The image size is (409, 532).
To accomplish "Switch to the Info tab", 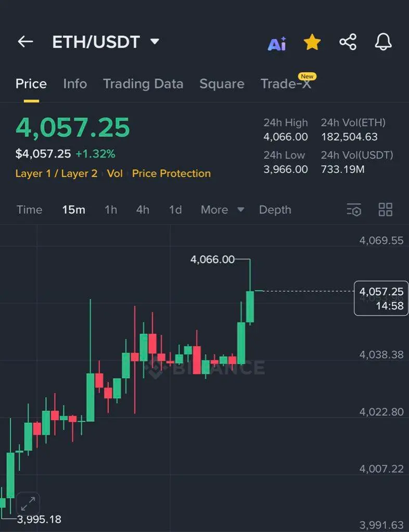I will [x=75, y=84].
